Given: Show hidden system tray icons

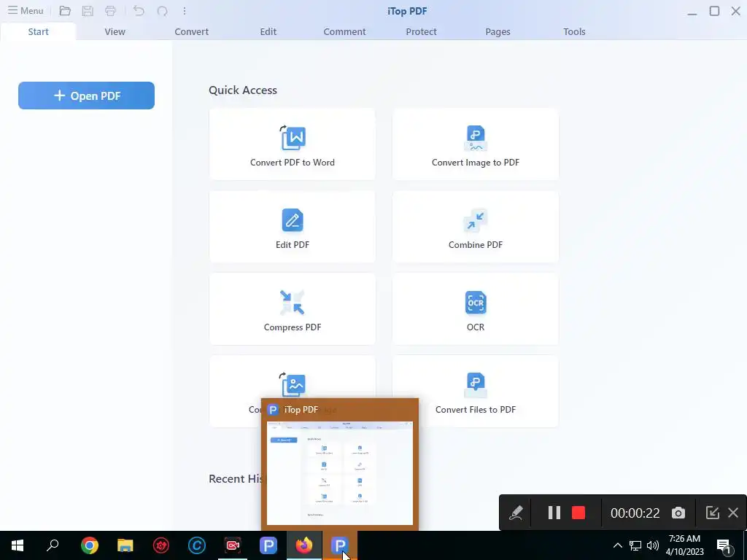Looking at the screenshot, I should coord(617,545).
